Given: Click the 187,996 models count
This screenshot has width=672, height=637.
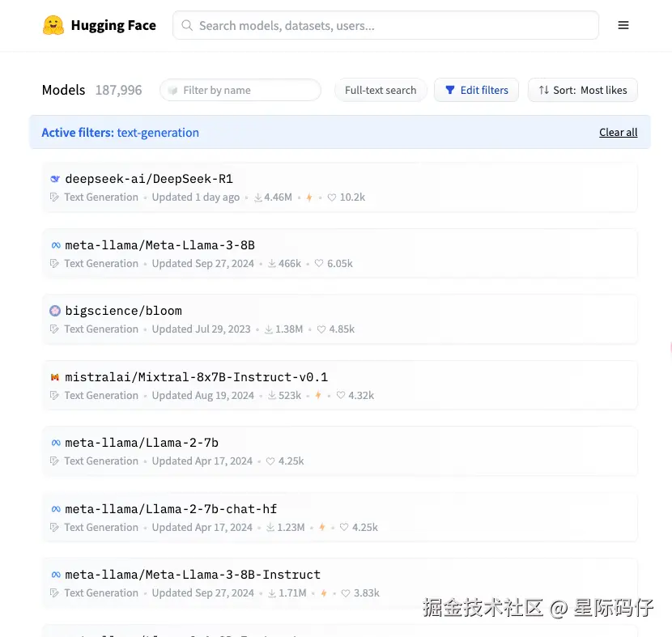Looking at the screenshot, I should (119, 90).
